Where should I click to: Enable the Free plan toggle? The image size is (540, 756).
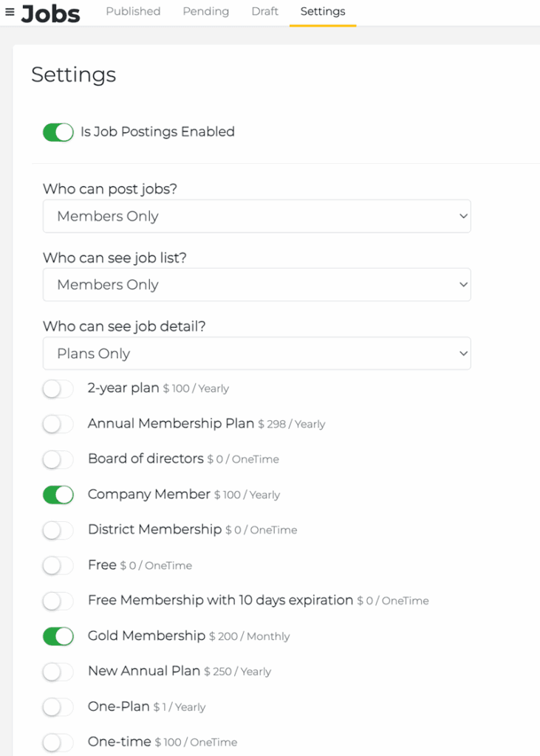[58, 566]
